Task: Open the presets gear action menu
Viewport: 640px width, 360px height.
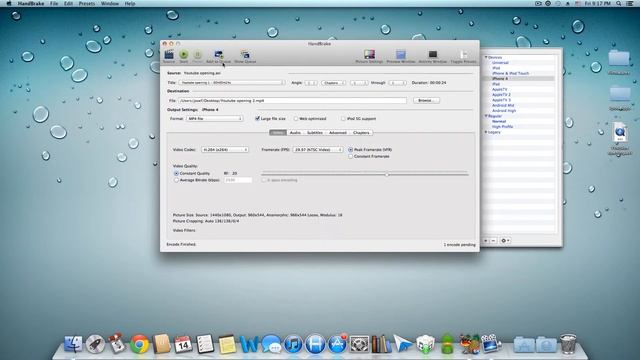Action: [x=505, y=241]
